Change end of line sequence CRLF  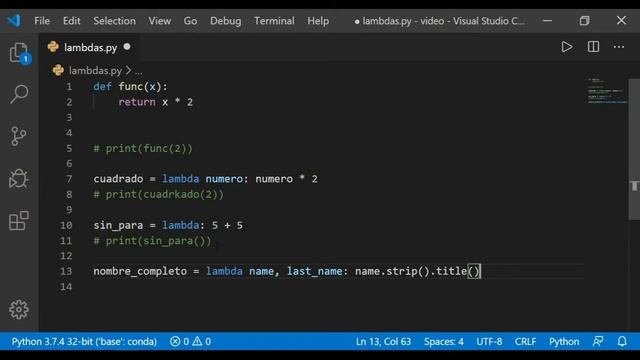click(525, 341)
